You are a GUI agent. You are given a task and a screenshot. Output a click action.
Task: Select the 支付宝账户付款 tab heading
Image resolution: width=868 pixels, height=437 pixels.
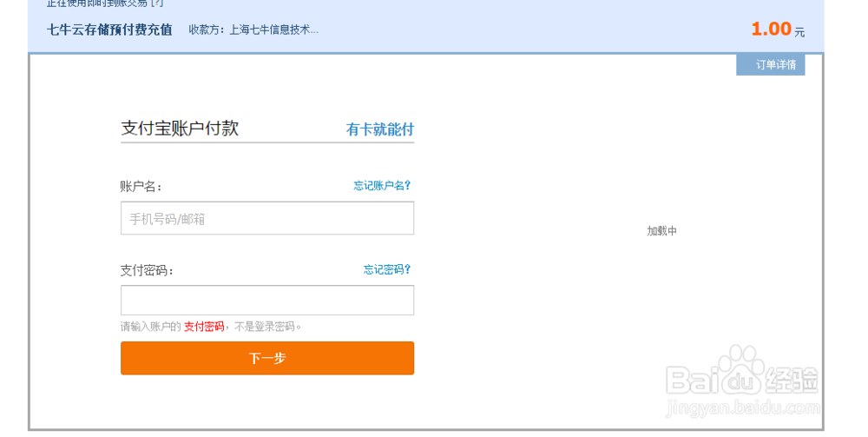pyautogui.click(x=180, y=129)
